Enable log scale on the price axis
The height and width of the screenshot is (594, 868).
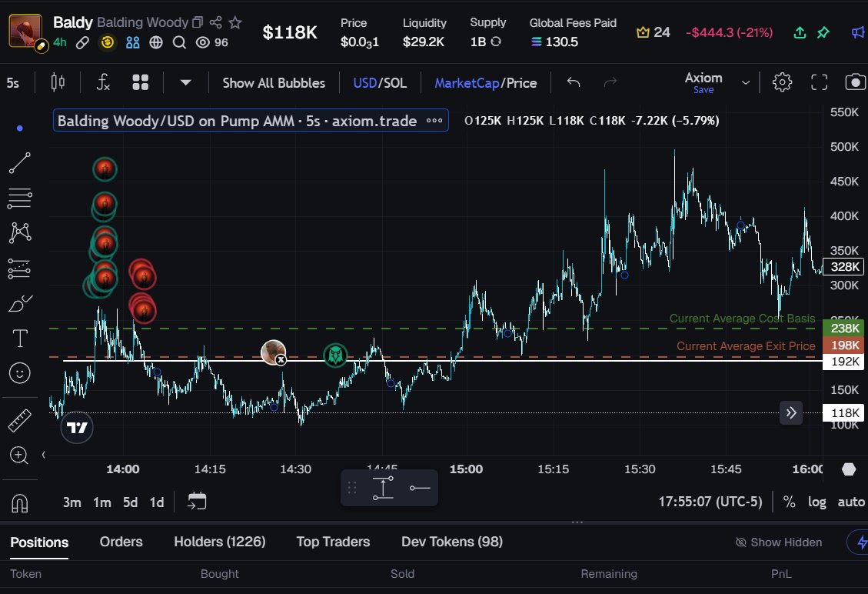coord(816,502)
